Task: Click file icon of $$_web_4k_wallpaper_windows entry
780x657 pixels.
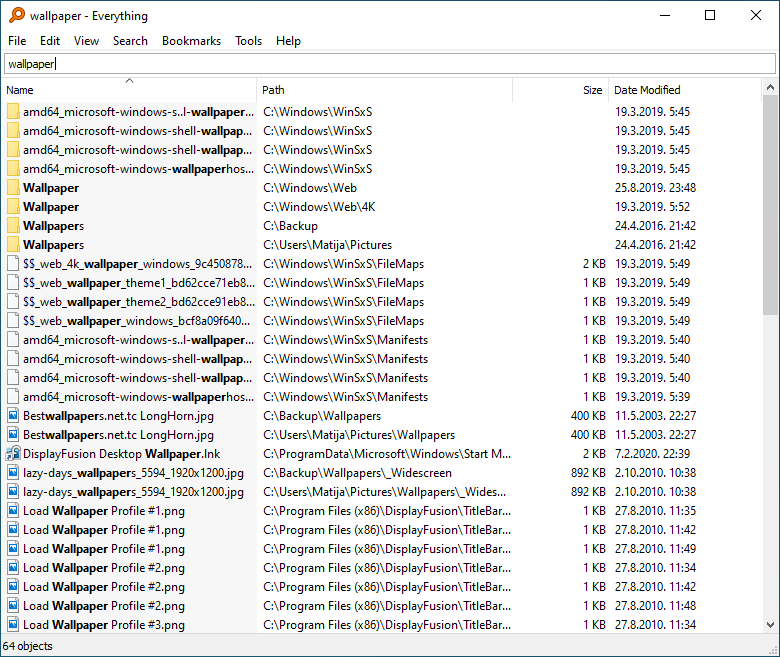Action: click(13, 264)
